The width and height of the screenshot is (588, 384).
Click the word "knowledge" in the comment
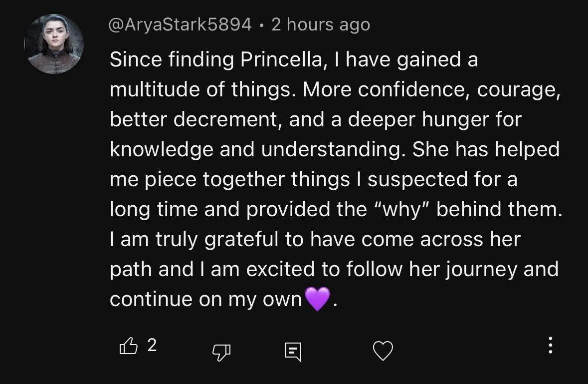(161, 150)
